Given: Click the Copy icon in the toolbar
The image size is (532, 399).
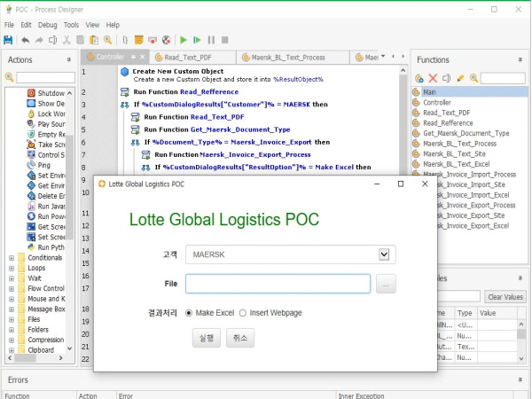Looking at the screenshot, I should [x=80, y=40].
